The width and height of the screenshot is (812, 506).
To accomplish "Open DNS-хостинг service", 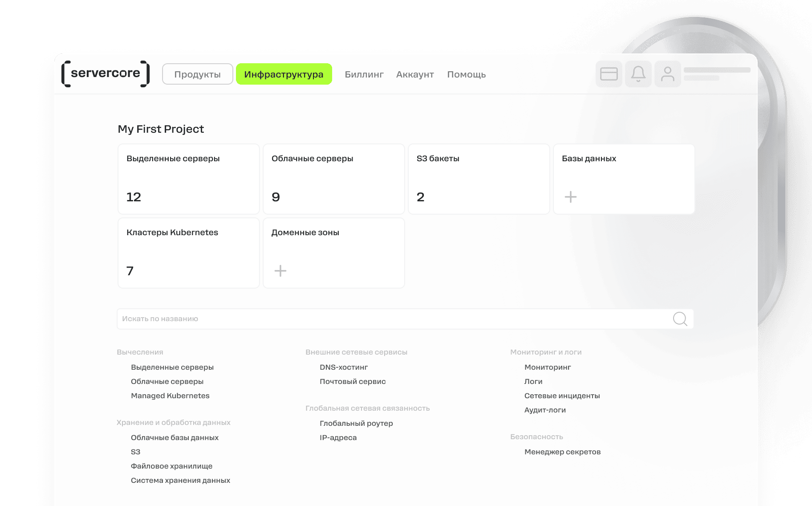I will (343, 367).
